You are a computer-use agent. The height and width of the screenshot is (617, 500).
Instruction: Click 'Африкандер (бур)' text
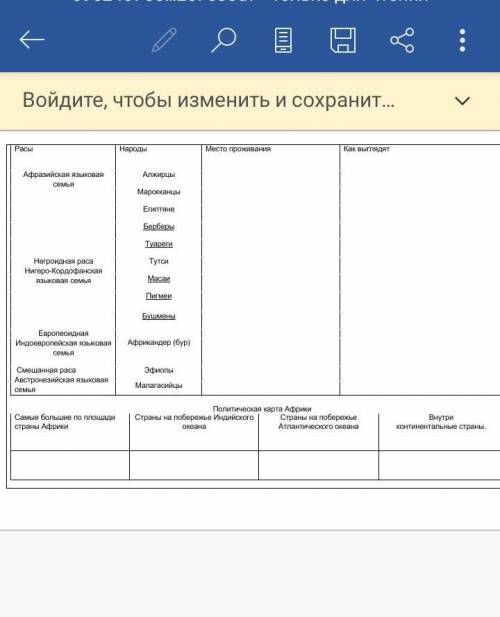[159, 342]
